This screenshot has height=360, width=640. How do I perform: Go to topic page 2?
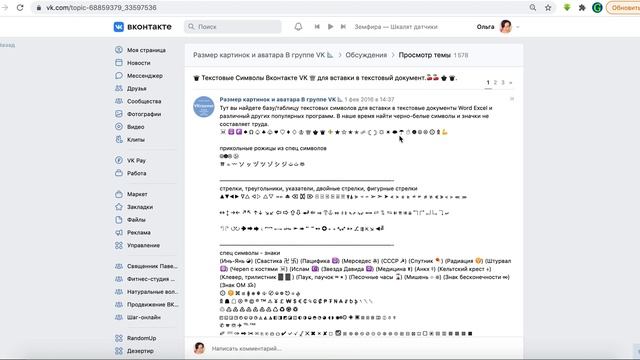point(495,82)
